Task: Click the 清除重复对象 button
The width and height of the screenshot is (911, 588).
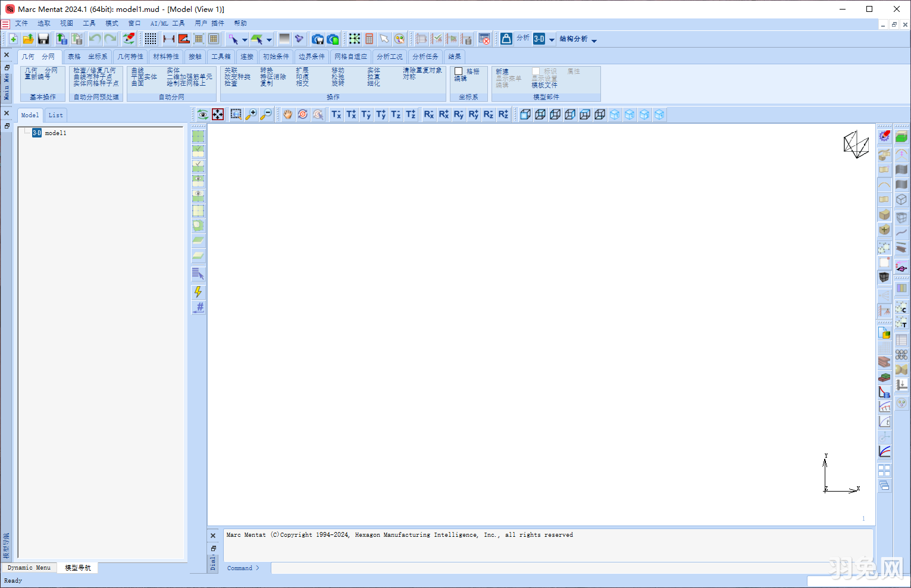Action: click(x=422, y=70)
